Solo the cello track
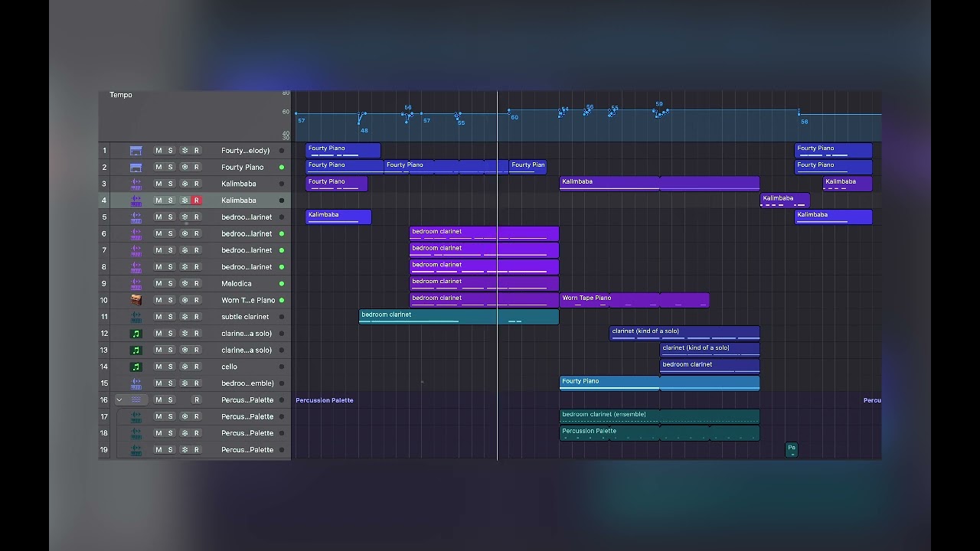The image size is (980, 551). click(171, 367)
